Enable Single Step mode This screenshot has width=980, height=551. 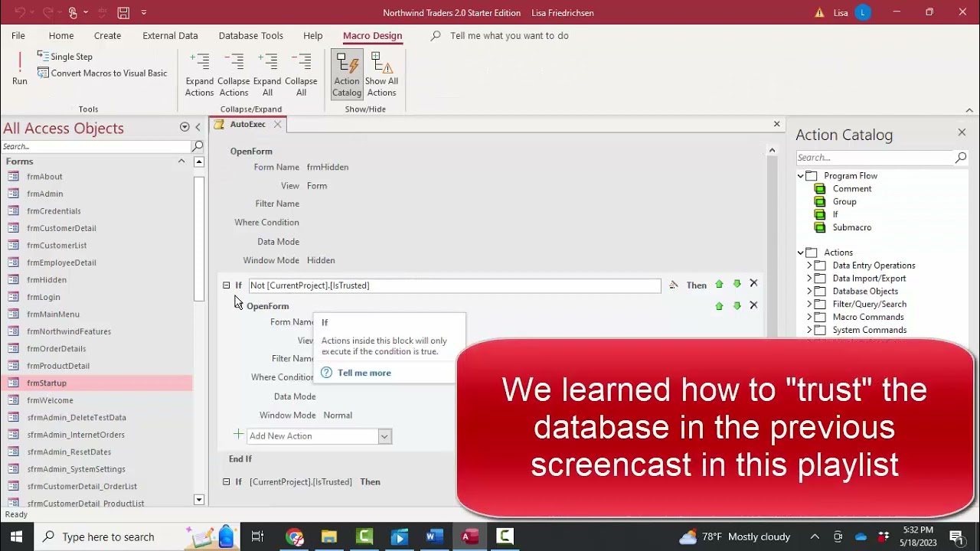[x=64, y=57]
